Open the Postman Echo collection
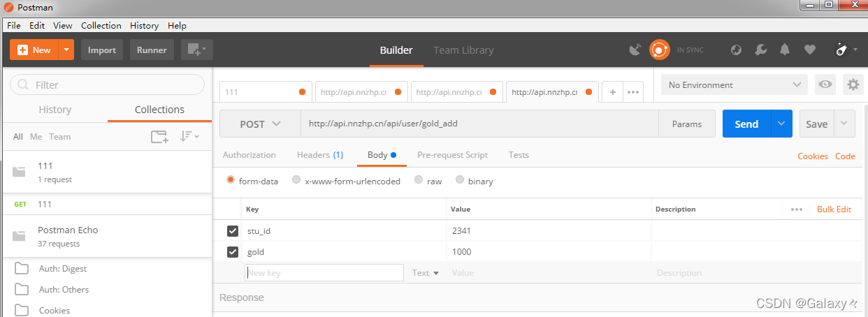The image size is (868, 317). 106,236
